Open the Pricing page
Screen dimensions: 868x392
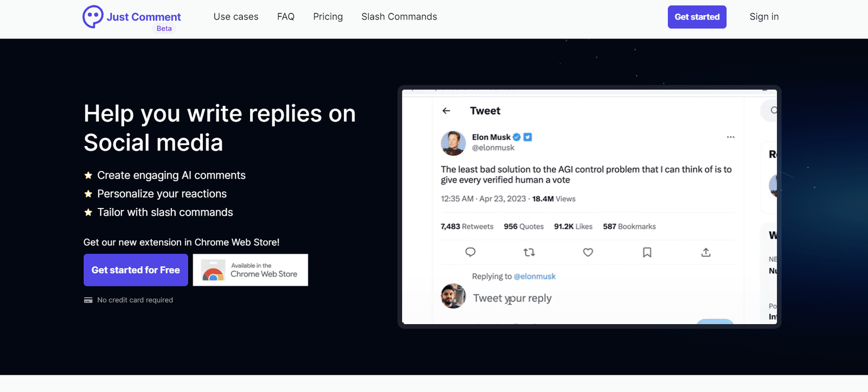point(328,17)
